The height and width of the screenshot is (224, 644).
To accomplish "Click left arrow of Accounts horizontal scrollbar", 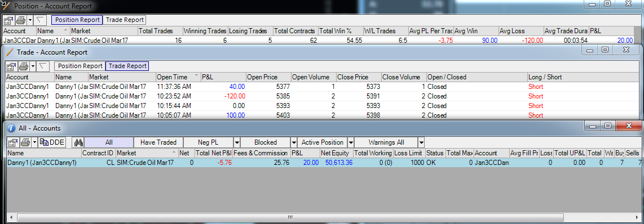I will coord(11,217).
